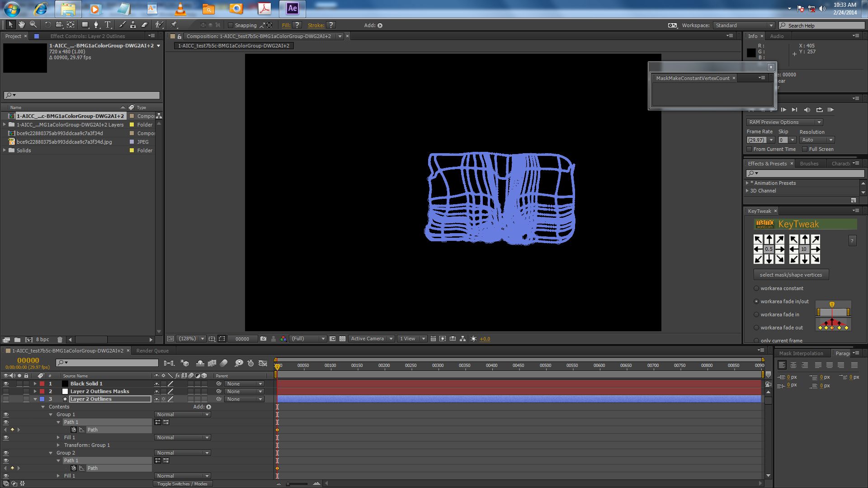Expand the Animation Presets category
868x488 pixels.
click(x=747, y=183)
